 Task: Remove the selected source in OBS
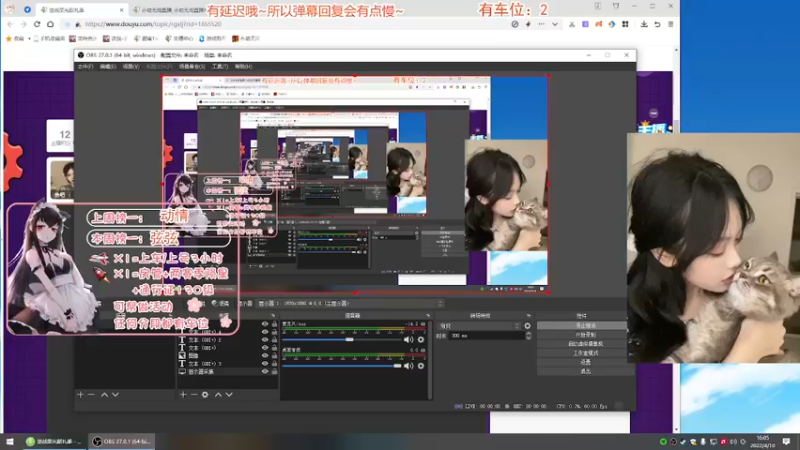tap(194, 394)
